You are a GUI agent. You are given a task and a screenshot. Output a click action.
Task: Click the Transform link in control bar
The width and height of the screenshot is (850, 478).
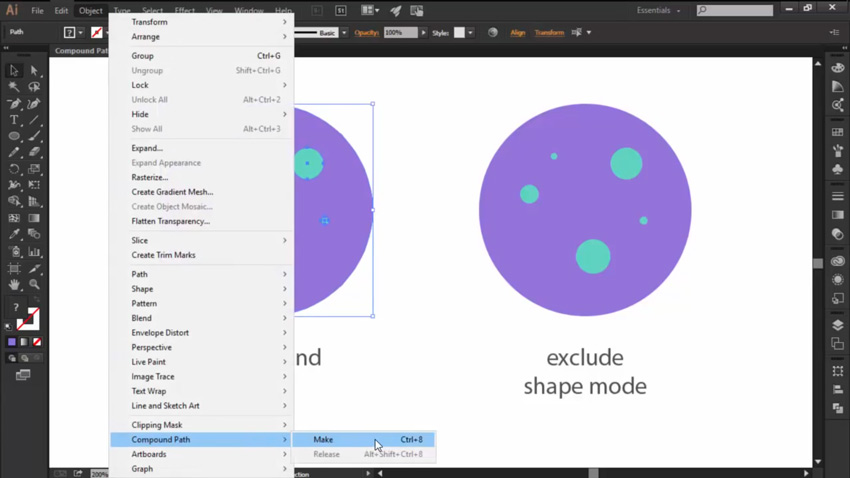pos(549,33)
